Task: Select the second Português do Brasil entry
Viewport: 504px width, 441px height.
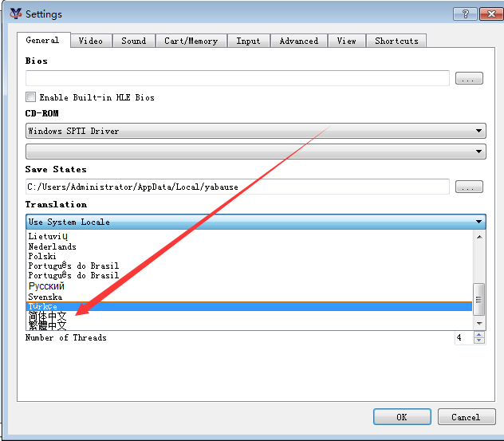Action: (x=249, y=275)
